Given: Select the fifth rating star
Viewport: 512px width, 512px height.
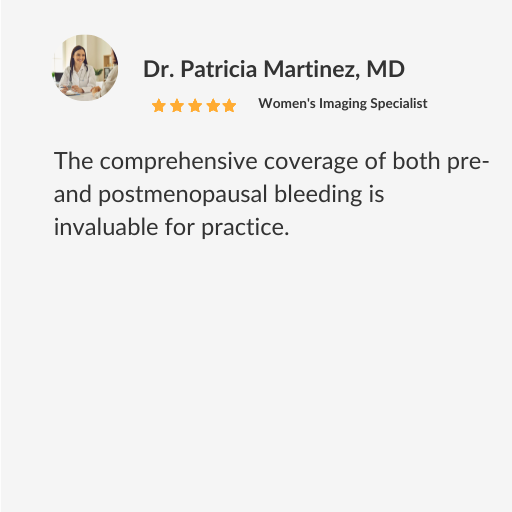Looking at the screenshot, I should tap(229, 106).
